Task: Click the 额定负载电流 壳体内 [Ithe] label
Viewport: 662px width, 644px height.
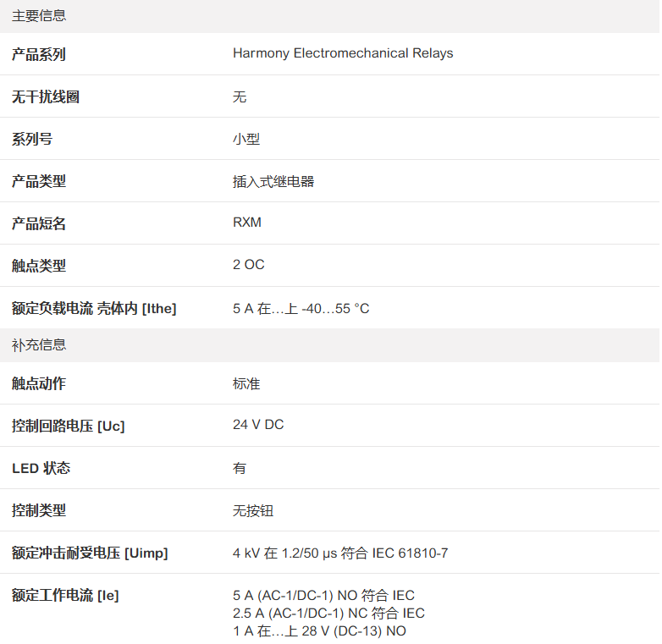Action: pyautogui.click(x=94, y=308)
